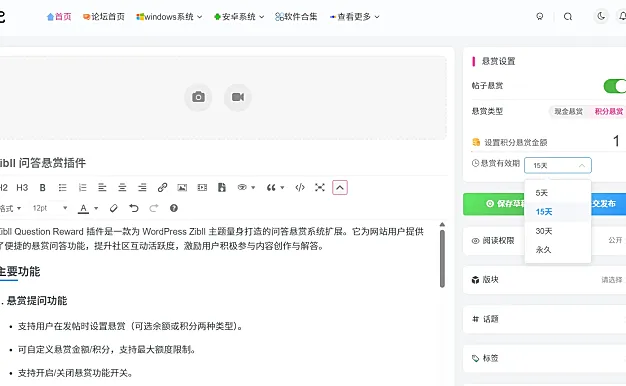Viewport: 626px width, 386px height.
Task: Collapse the extra toolbar row
Action: (x=340, y=188)
